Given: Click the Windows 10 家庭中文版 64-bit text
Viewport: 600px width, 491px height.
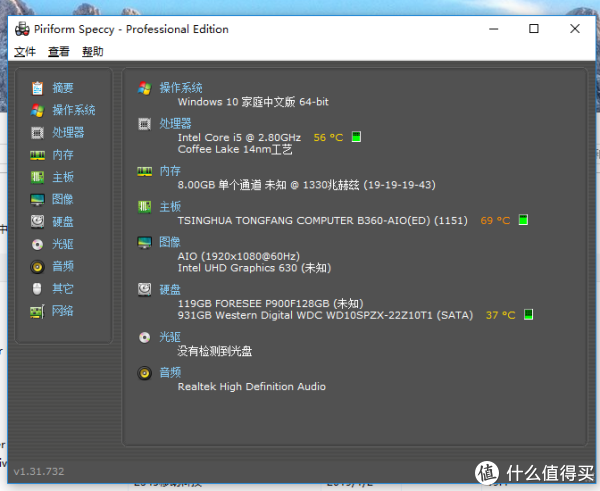Looking at the screenshot, I should pyautogui.click(x=253, y=102).
